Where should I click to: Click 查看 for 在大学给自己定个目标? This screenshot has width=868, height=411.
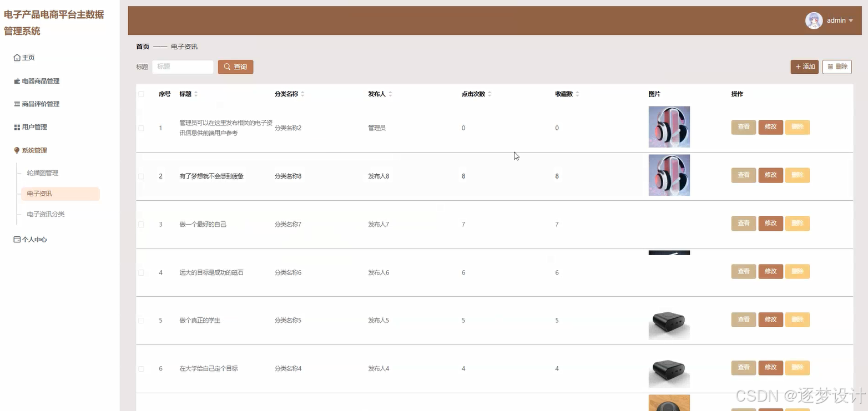[x=744, y=368]
